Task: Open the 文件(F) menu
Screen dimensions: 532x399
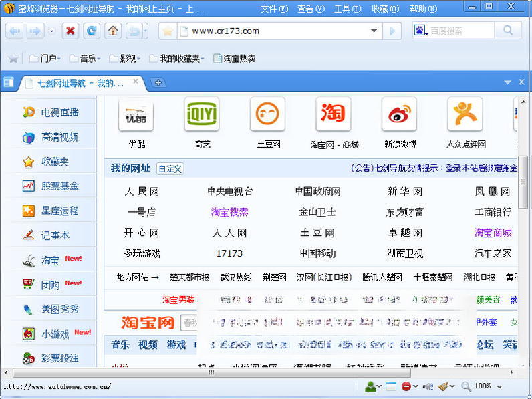Action: 274,9
